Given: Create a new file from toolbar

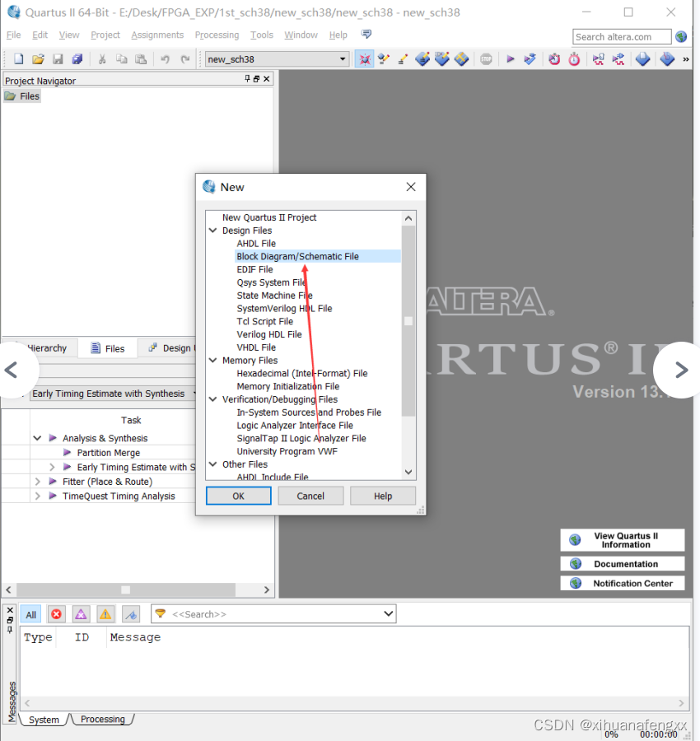Looking at the screenshot, I should click(x=18, y=58).
